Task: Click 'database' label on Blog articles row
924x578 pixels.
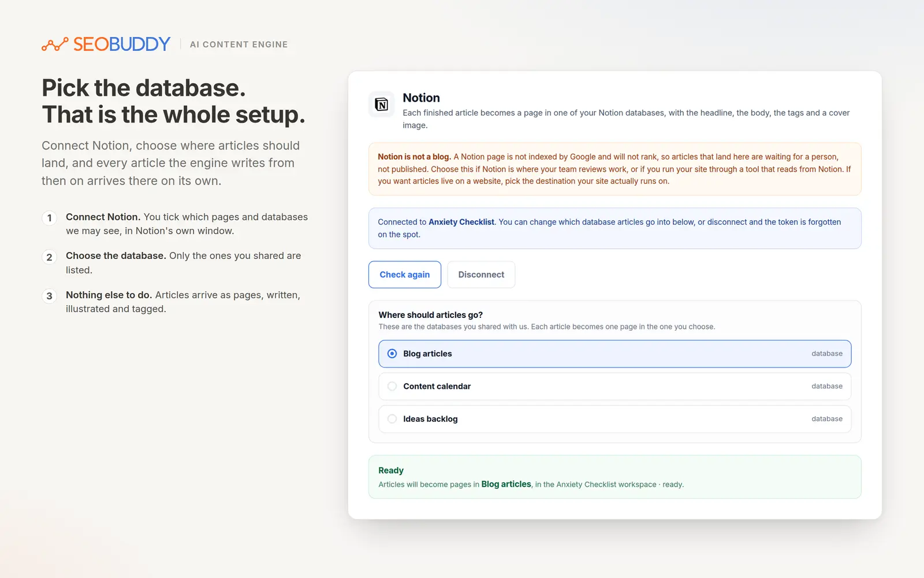Action: click(827, 354)
